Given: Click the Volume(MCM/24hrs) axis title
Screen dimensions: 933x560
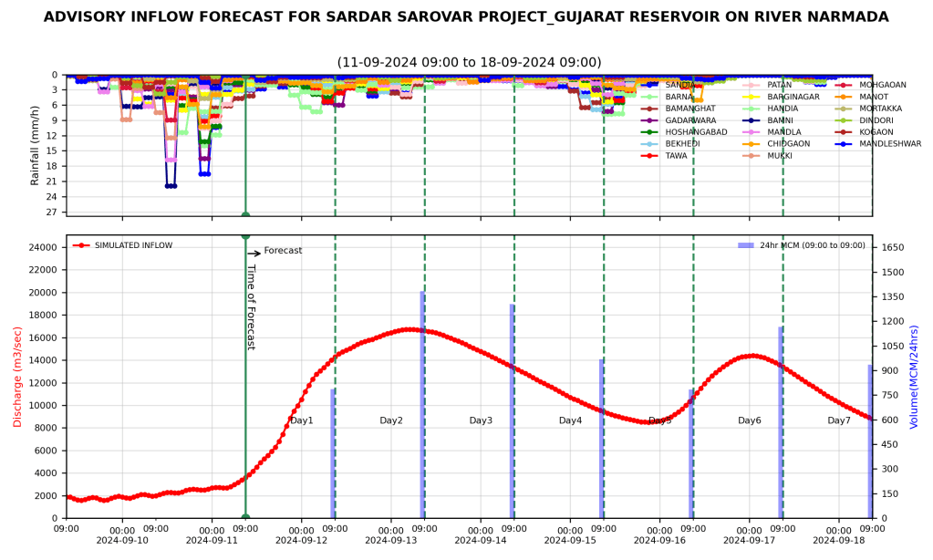Looking at the screenshot, I should (x=914, y=377).
